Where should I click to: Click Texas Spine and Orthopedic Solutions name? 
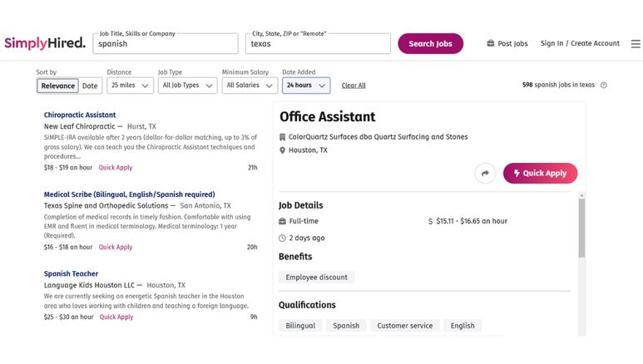coord(106,206)
